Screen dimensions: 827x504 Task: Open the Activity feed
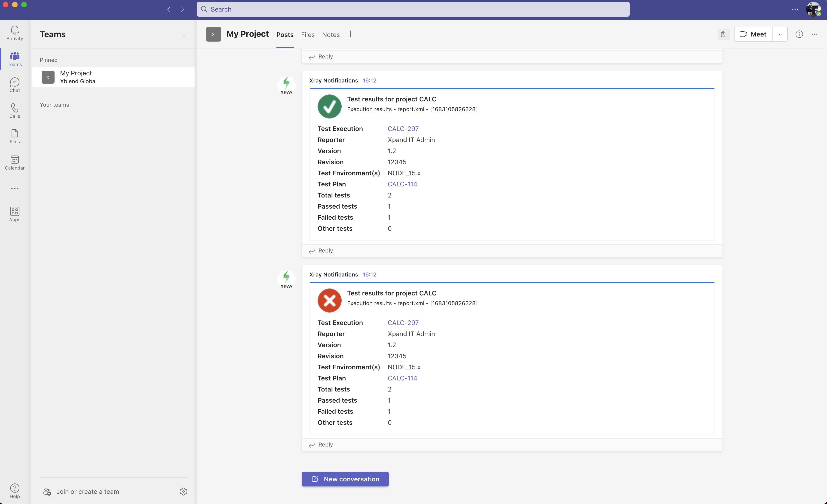click(x=15, y=33)
